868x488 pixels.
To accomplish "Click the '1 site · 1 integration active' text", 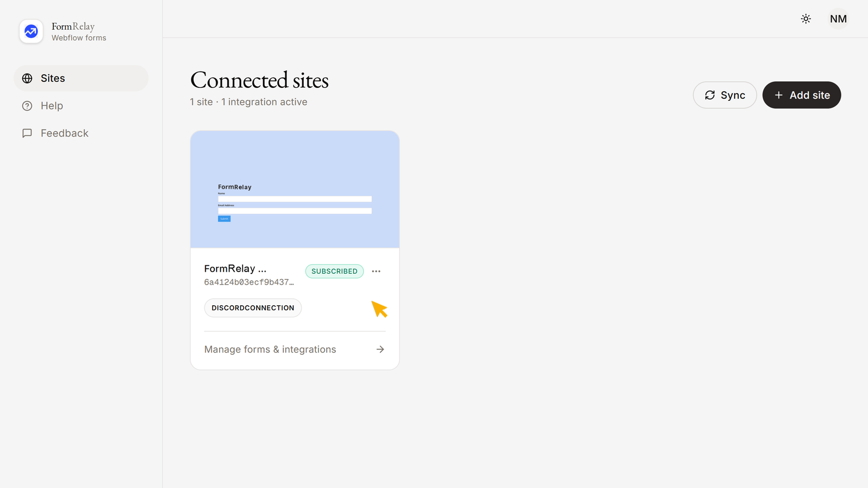I will [x=248, y=102].
